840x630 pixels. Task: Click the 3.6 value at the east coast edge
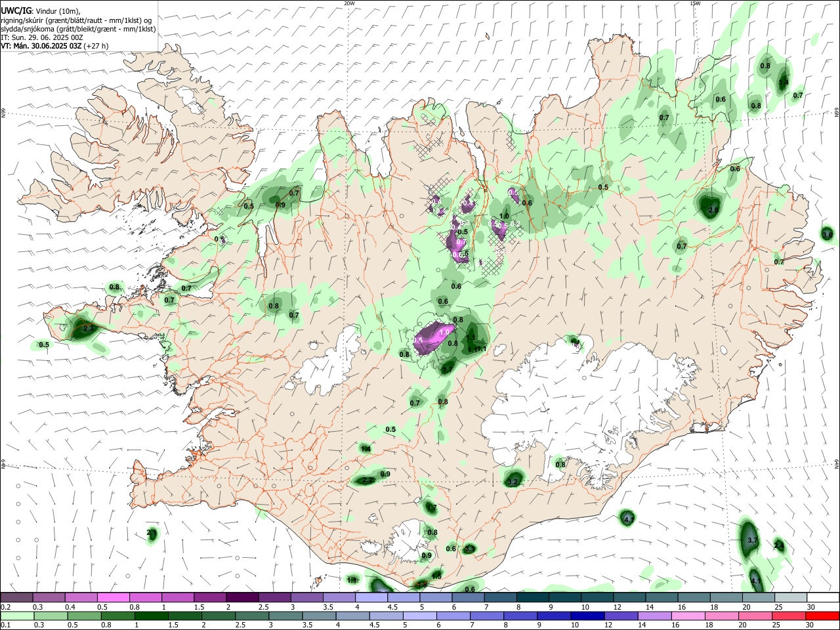(x=828, y=234)
